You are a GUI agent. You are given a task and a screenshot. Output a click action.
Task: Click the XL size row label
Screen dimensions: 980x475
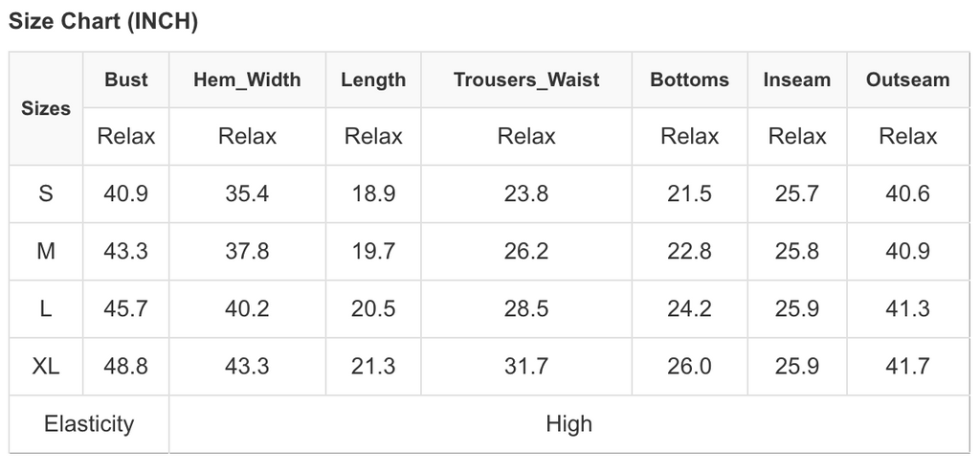pyautogui.click(x=46, y=366)
